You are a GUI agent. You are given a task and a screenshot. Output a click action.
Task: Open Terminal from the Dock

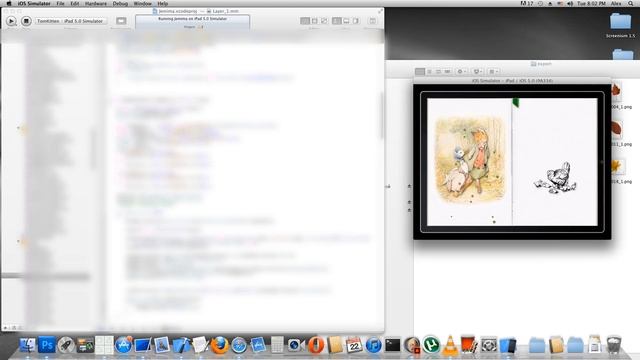[x=393, y=345]
